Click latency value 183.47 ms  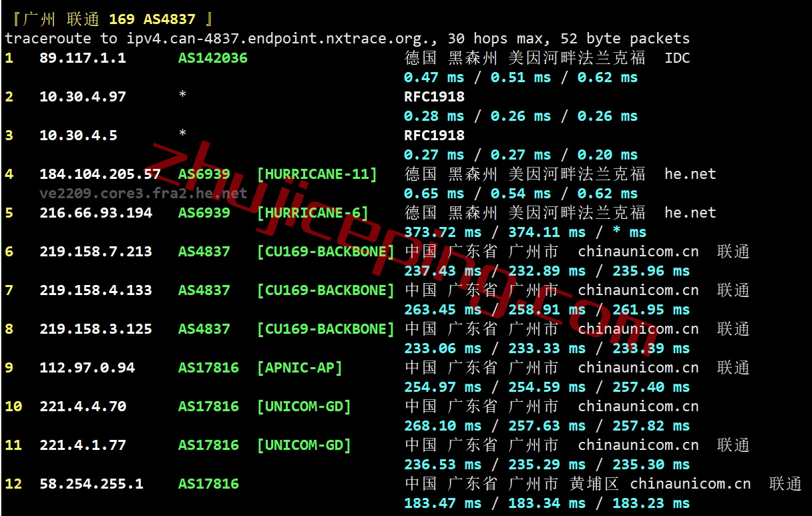tap(443, 503)
